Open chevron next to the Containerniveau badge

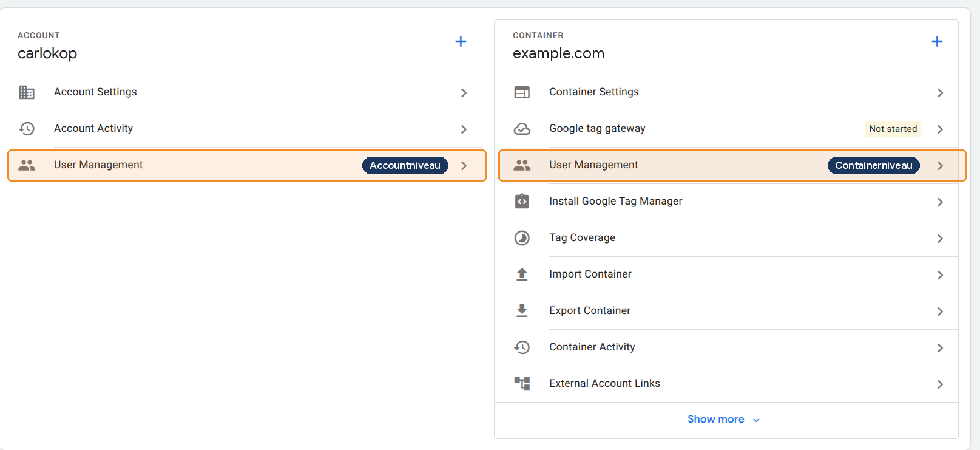point(940,166)
